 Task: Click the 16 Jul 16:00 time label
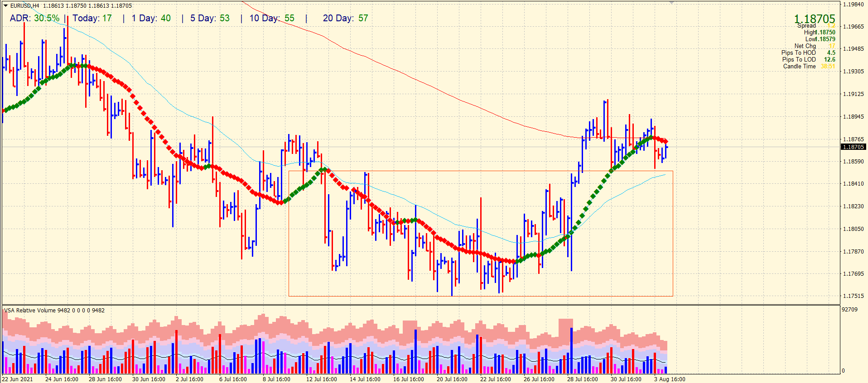click(409, 379)
